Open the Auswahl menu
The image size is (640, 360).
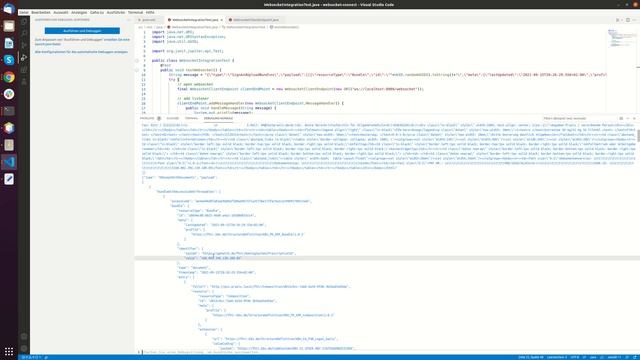click(61, 13)
